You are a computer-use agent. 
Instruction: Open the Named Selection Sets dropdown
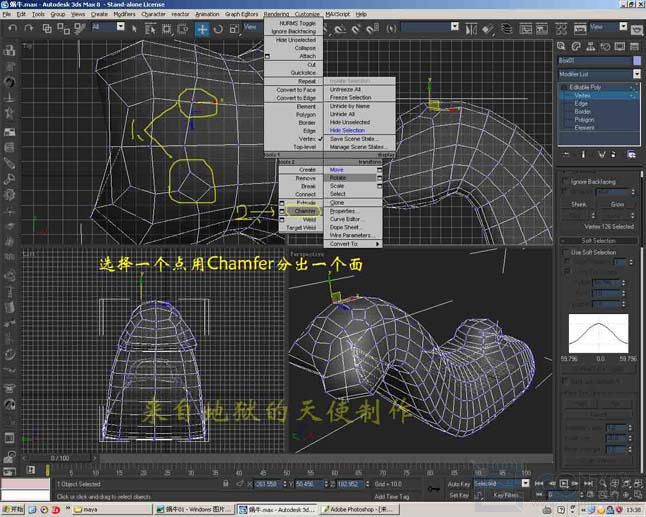pyautogui.click(x=455, y=27)
